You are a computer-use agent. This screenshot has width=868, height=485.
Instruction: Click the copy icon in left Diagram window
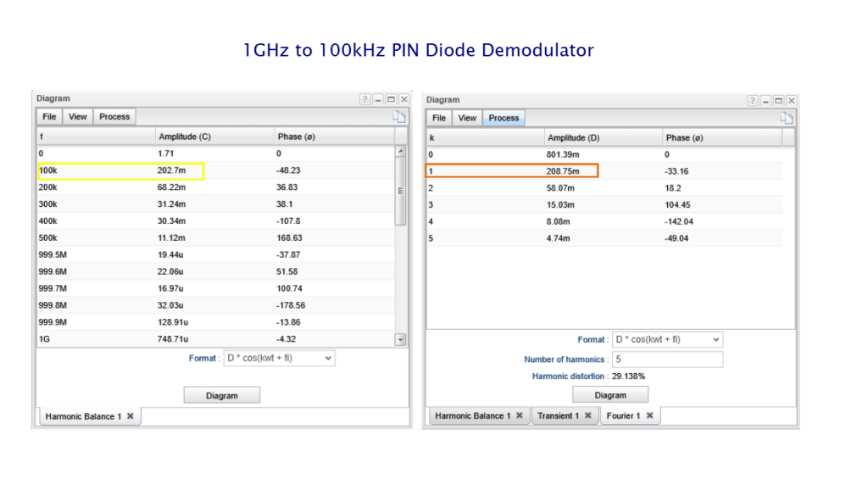tap(399, 117)
